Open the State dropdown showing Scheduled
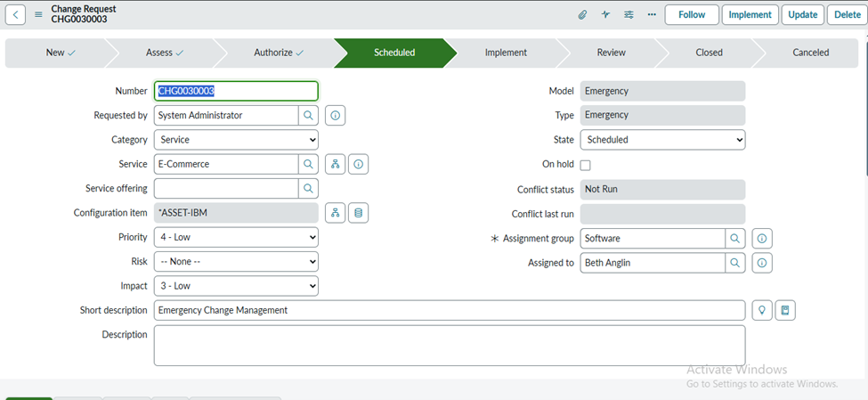 coord(662,140)
